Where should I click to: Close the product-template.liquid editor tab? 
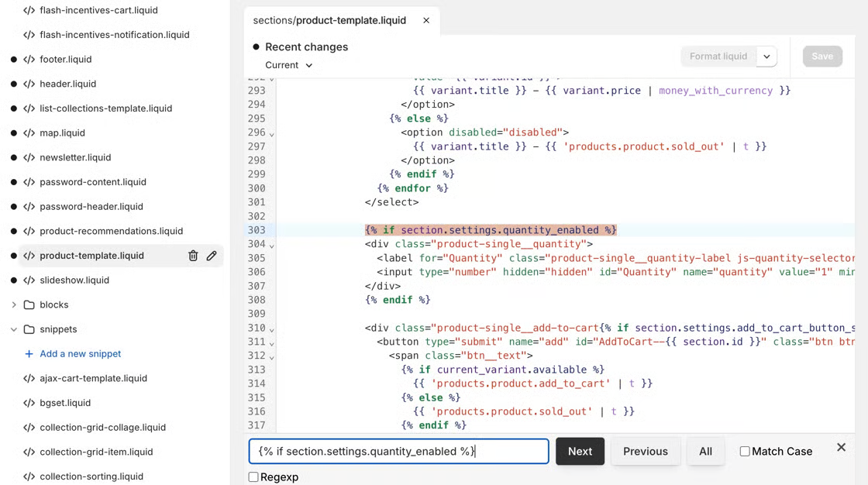tap(426, 21)
